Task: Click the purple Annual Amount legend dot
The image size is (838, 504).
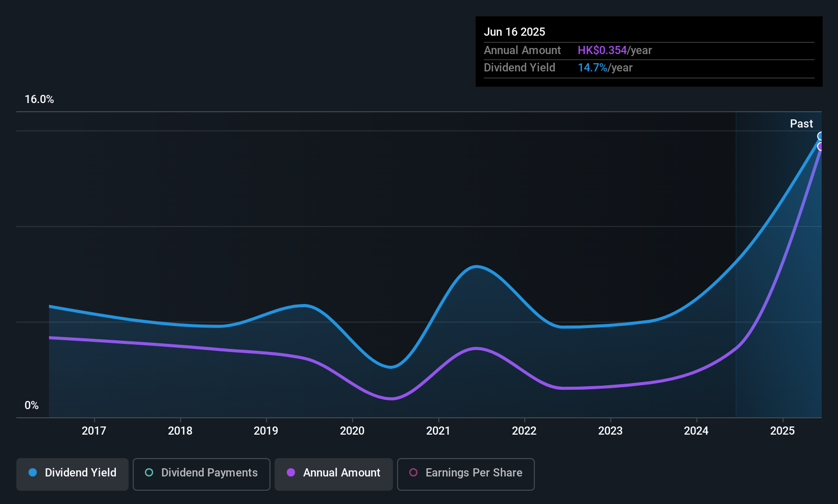Action: (290, 473)
